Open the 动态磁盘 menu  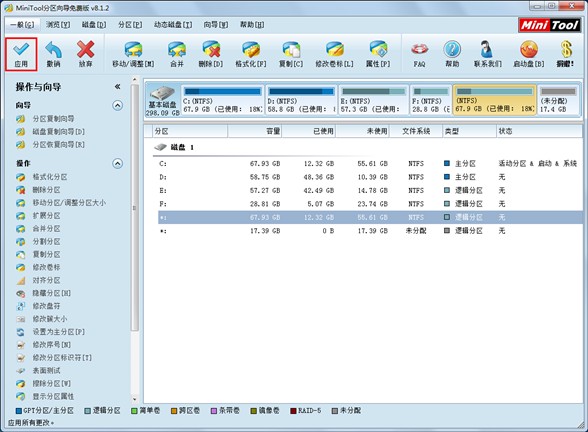173,25
